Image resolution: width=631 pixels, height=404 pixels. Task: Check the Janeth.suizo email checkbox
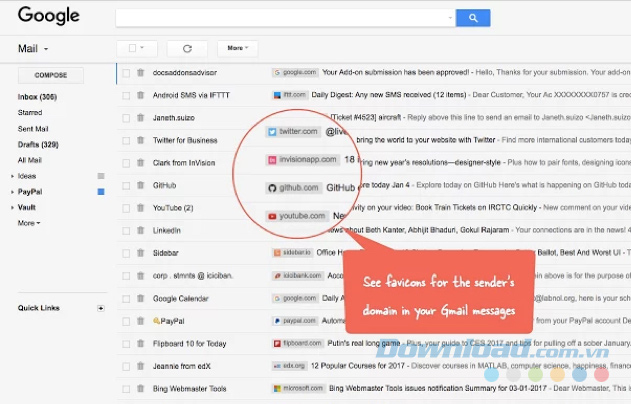[x=126, y=118]
